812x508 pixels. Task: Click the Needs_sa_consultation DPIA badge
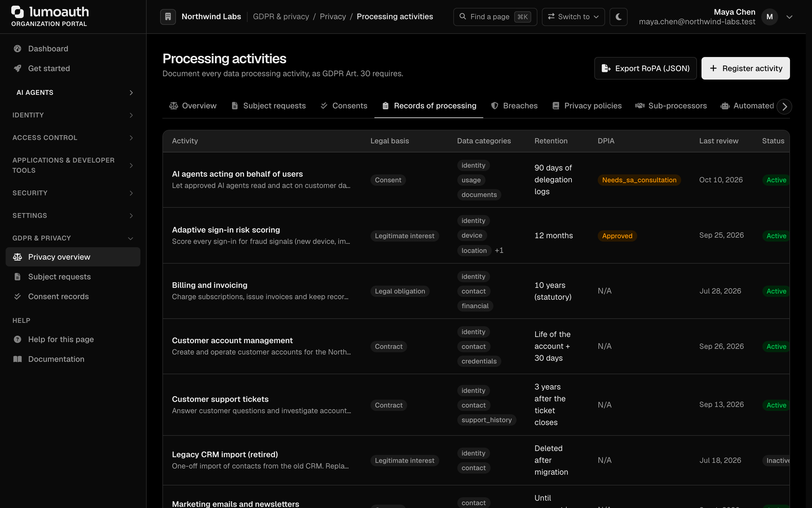click(639, 180)
